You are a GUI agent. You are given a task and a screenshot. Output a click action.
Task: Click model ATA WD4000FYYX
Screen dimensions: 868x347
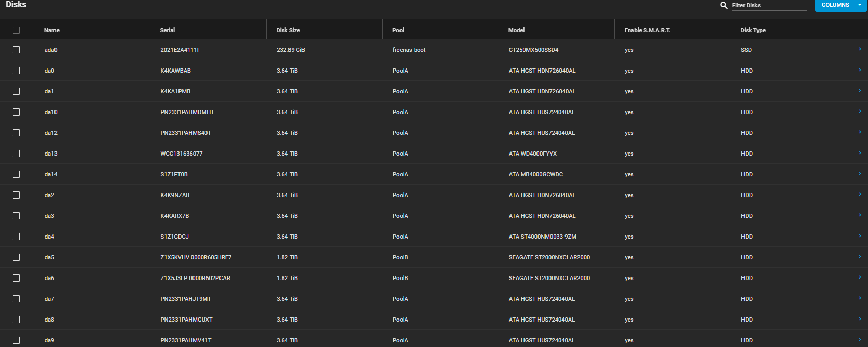[533, 154]
